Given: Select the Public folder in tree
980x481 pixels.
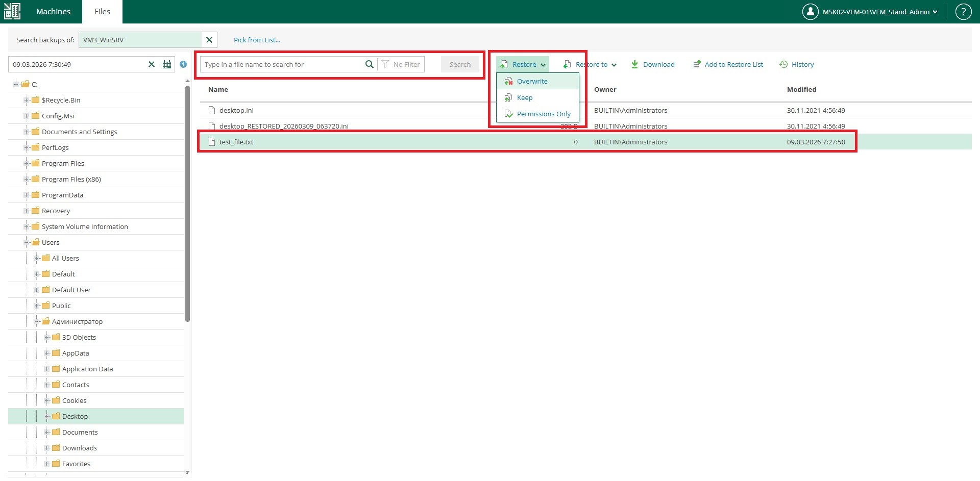Looking at the screenshot, I should [x=61, y=306].
